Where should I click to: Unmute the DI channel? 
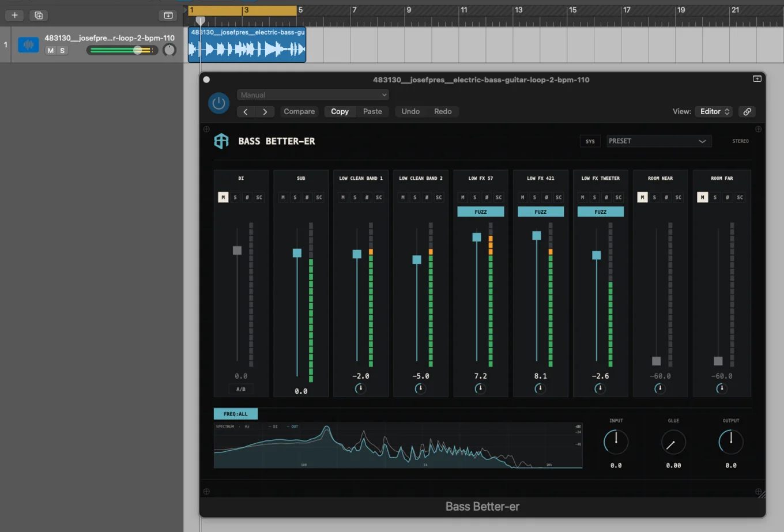(x=223, y=197)
